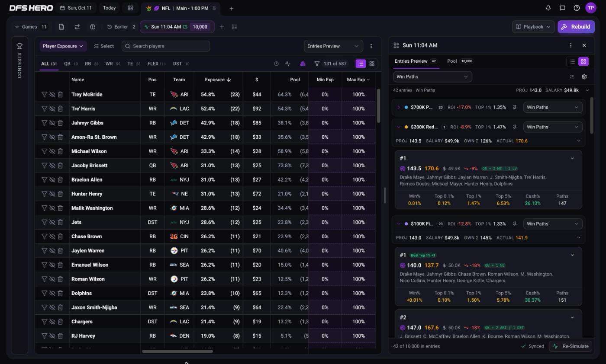
Task: Click the document sheet icon beside Games
Action: (x=61, y=27)
